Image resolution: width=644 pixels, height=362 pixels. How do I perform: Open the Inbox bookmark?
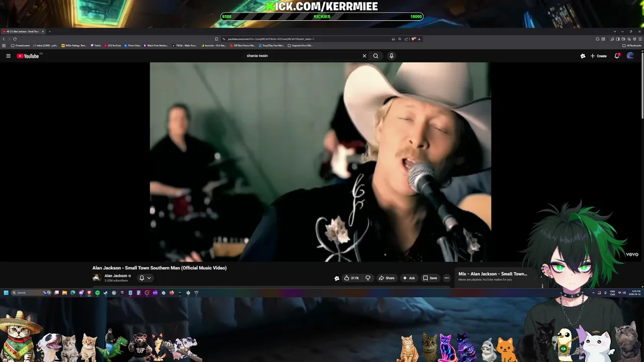click(46, 45)
